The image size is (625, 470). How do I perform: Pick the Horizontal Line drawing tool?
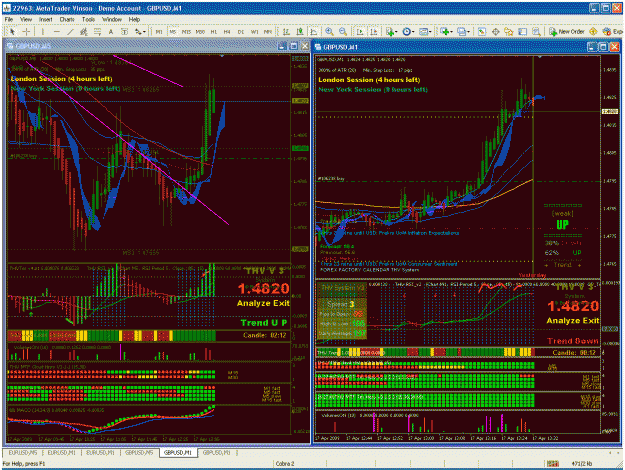(x=57, y=31)
